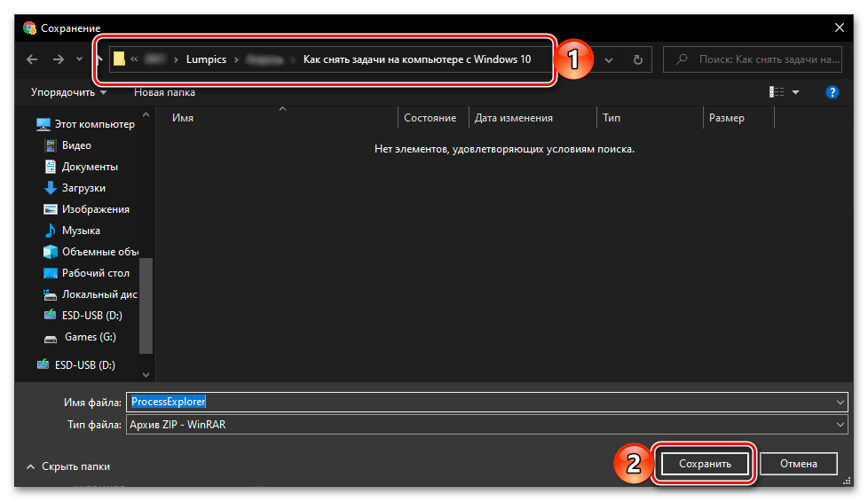Select the Games (G:) drive

click(x=90, y=337)
